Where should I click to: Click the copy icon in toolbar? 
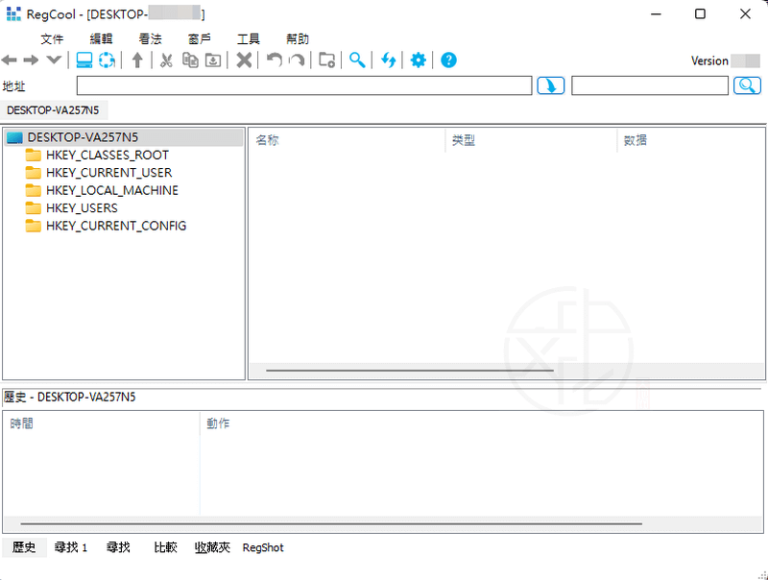[x=190, y=61]
